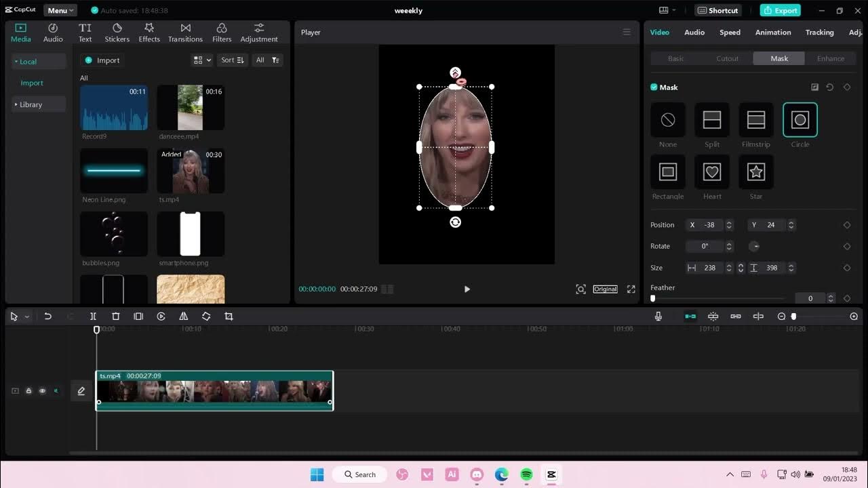Click the Original ratio button
This screenshot has width=868, height=488.
605,289
